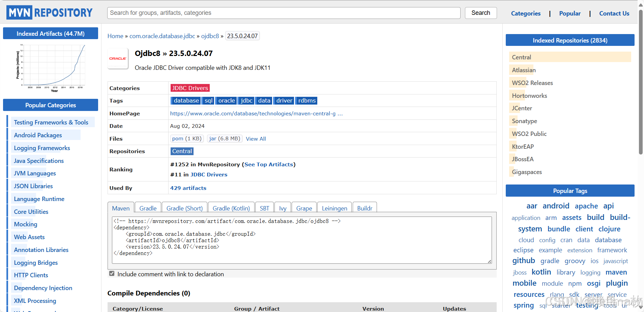Viewport: 644px width, 312px height.
Task: Switch to the SBT tab
Action: click(x=265, y=208)
